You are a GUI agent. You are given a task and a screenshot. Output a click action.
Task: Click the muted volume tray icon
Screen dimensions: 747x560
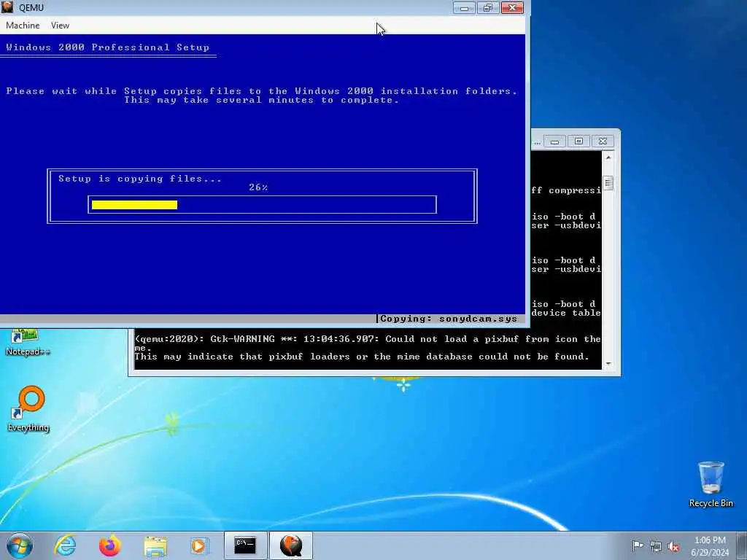tap(673, 546)
